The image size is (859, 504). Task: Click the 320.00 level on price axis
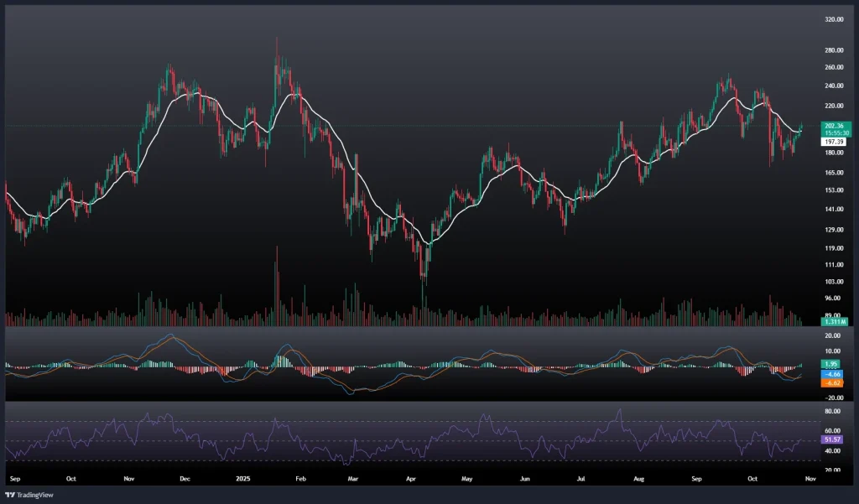[834, 19]
